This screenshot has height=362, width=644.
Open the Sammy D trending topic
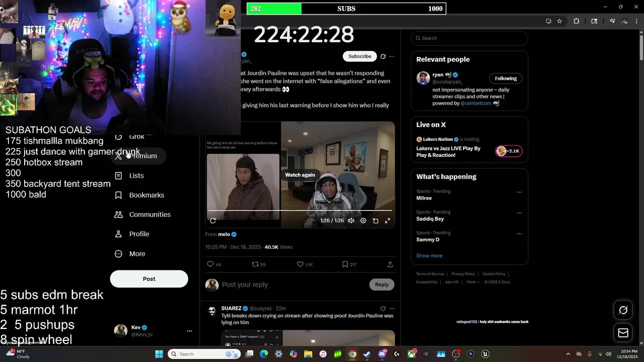(x=428, y=240)
